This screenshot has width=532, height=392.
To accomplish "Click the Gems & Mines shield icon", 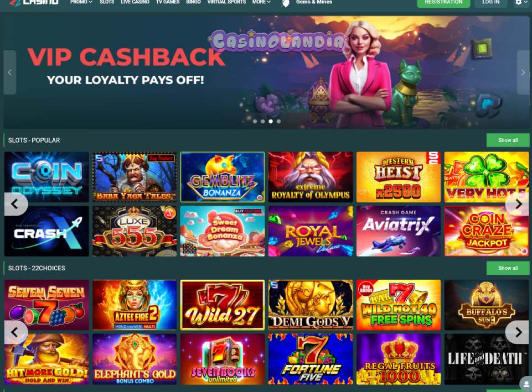I will point(286,3).
